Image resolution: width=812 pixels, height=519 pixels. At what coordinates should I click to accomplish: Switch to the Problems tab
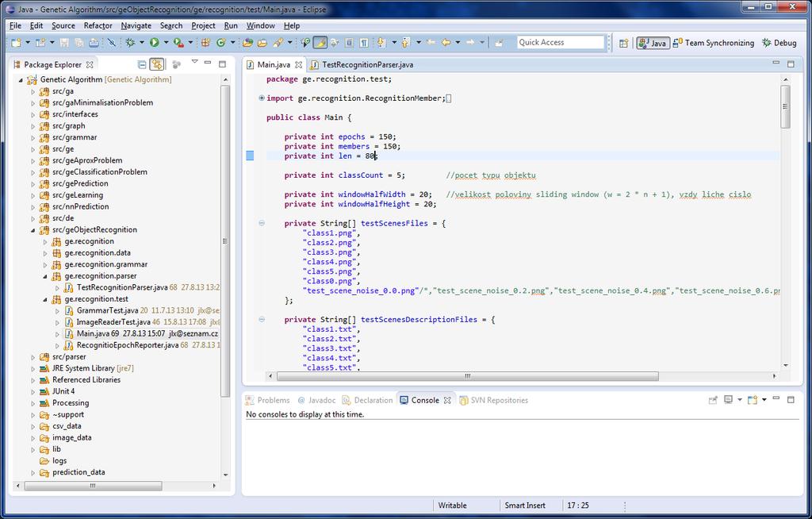[x=268, y=400]
